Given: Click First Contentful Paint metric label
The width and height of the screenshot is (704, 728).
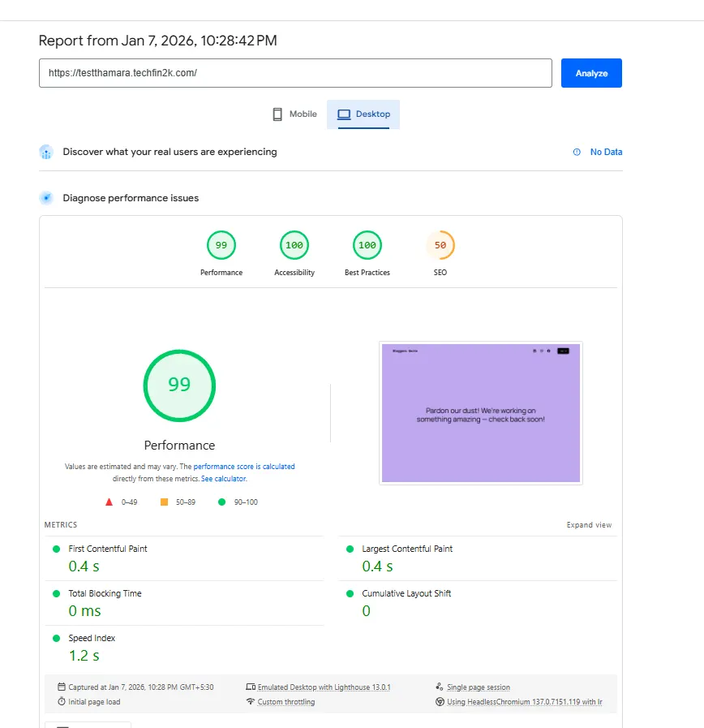Looking at the screenshot, I should tap(108, 549).
